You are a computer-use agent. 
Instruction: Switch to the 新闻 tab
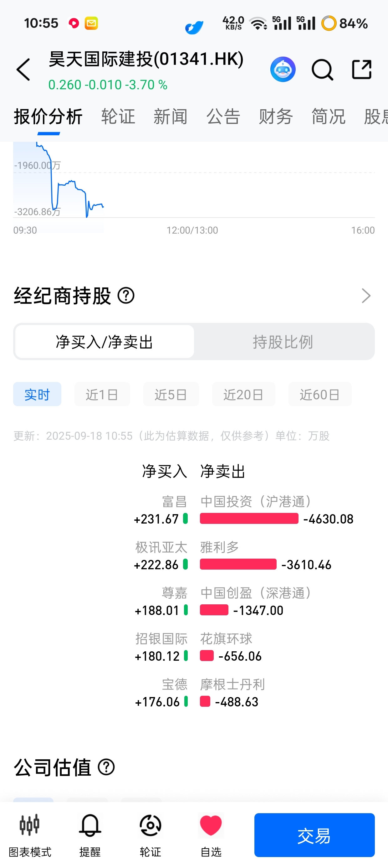click(x=171, y=116)
